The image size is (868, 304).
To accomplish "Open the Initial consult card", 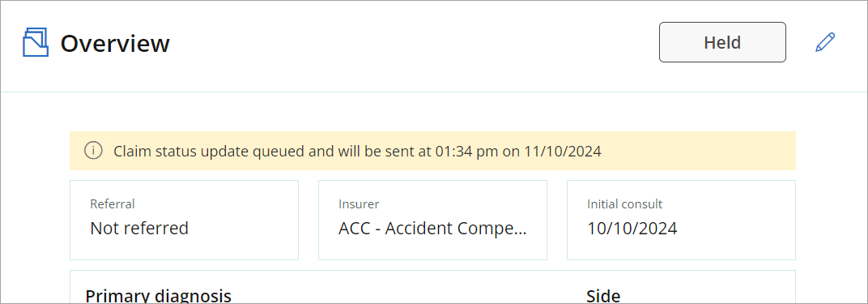I will point(682,220).
